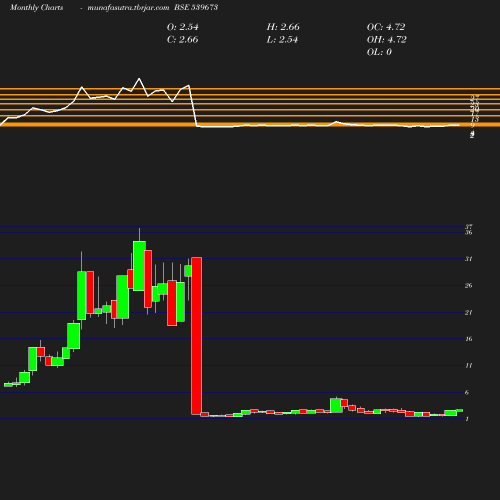This screenshot has width=500, height=500.
Task: Click the 1 price axis label
Action: 467,419
